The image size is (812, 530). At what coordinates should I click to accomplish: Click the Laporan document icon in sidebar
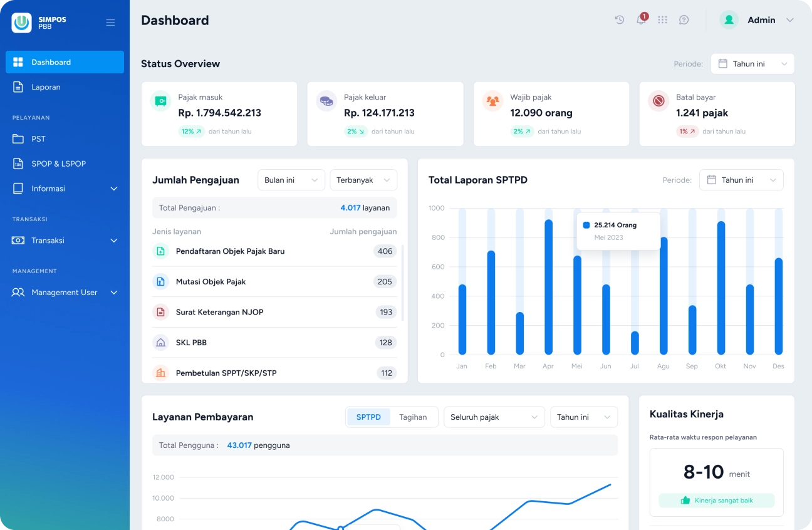click(x=18, y=87)
